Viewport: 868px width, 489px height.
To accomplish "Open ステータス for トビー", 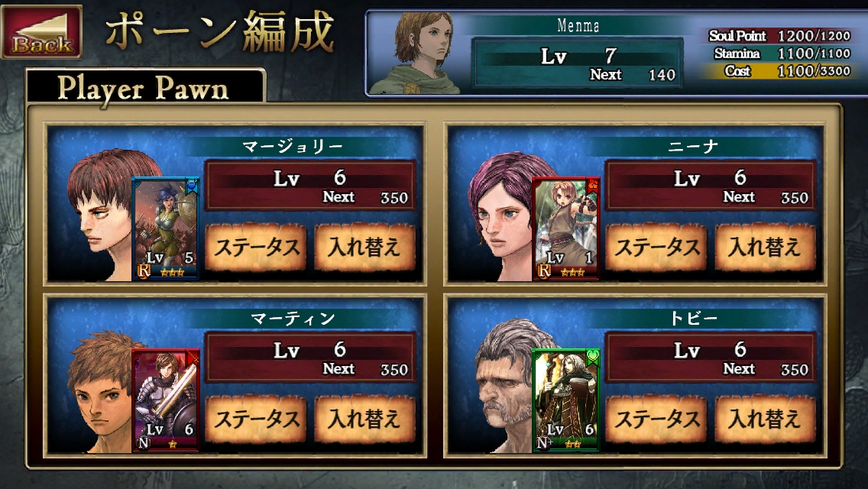I will [x=656, y=419].
